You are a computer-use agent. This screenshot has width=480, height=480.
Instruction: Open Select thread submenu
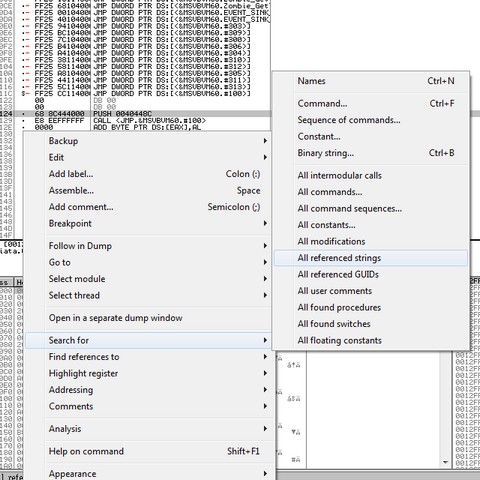coord(149,295)
